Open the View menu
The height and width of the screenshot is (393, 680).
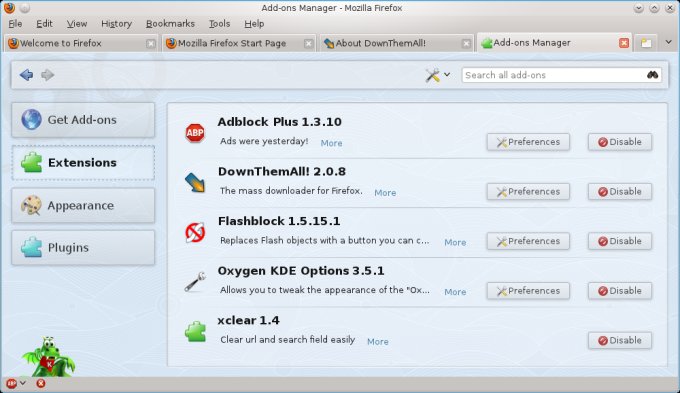[x=77, y=23]
